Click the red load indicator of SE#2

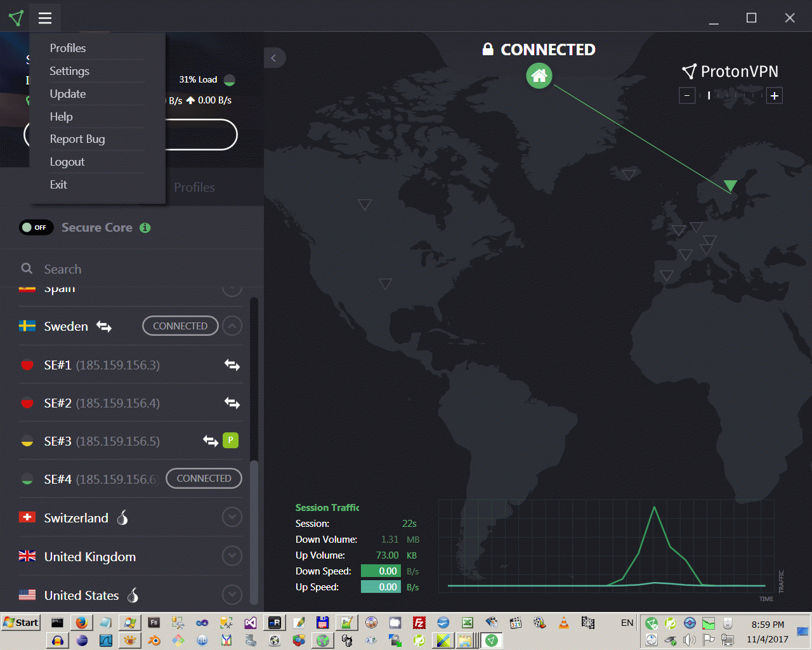pos(27,403)
